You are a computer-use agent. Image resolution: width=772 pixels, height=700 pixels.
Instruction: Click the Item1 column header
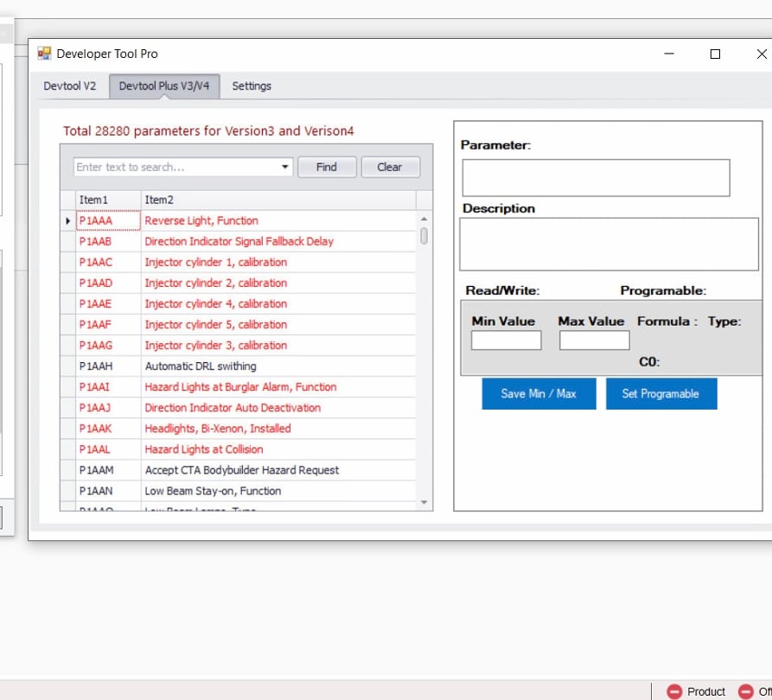108,200
